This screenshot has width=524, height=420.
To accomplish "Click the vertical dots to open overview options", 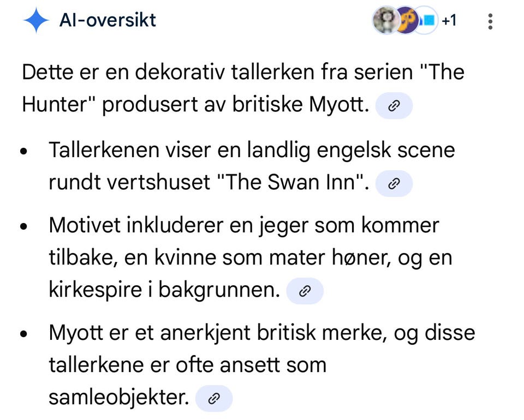I will 490,21.
